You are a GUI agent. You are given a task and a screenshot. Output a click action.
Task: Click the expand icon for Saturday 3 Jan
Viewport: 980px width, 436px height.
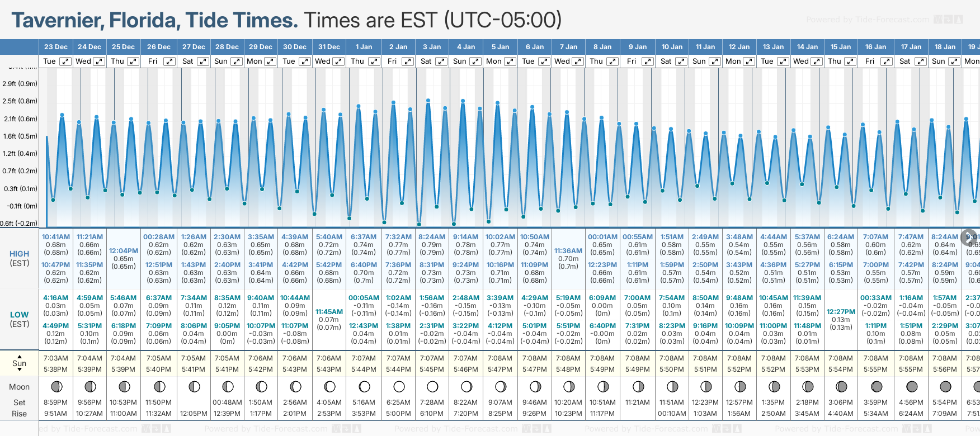[441, 61]
